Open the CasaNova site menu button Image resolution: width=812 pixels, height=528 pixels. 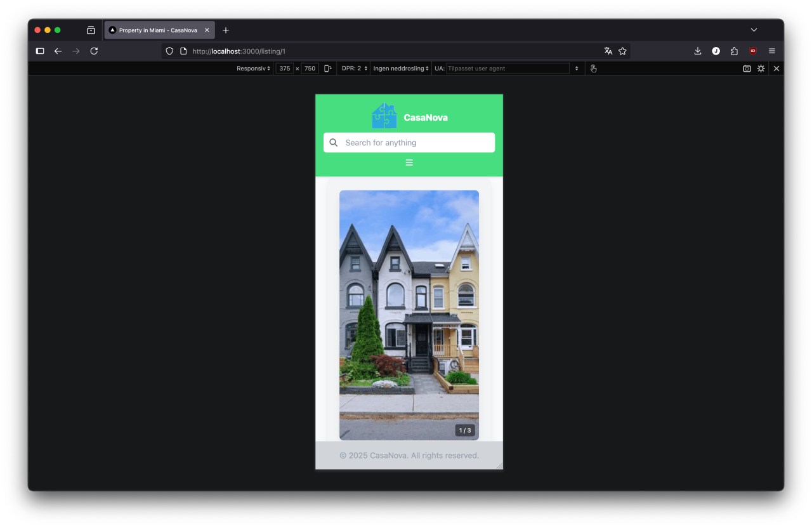[409, 162]
